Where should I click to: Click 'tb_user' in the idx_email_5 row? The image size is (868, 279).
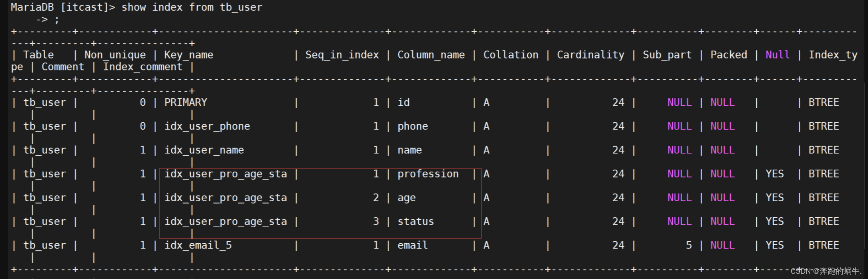(x=44, y=245)
